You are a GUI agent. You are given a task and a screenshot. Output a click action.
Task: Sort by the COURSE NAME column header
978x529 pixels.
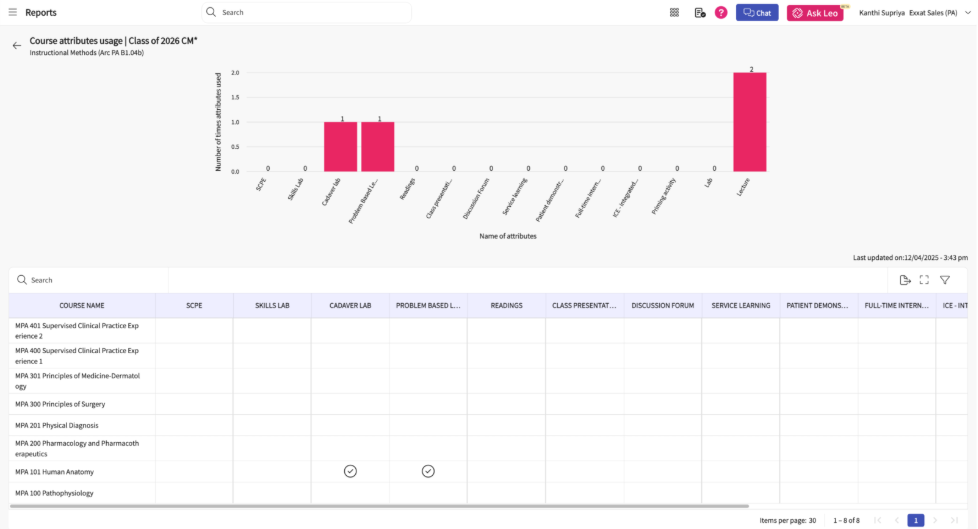tap(82, 305)
